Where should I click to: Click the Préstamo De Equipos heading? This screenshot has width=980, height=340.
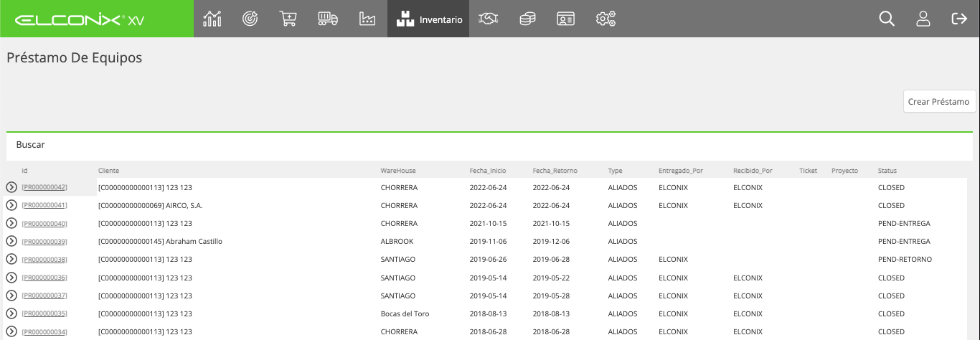click(x=75, y=58)
